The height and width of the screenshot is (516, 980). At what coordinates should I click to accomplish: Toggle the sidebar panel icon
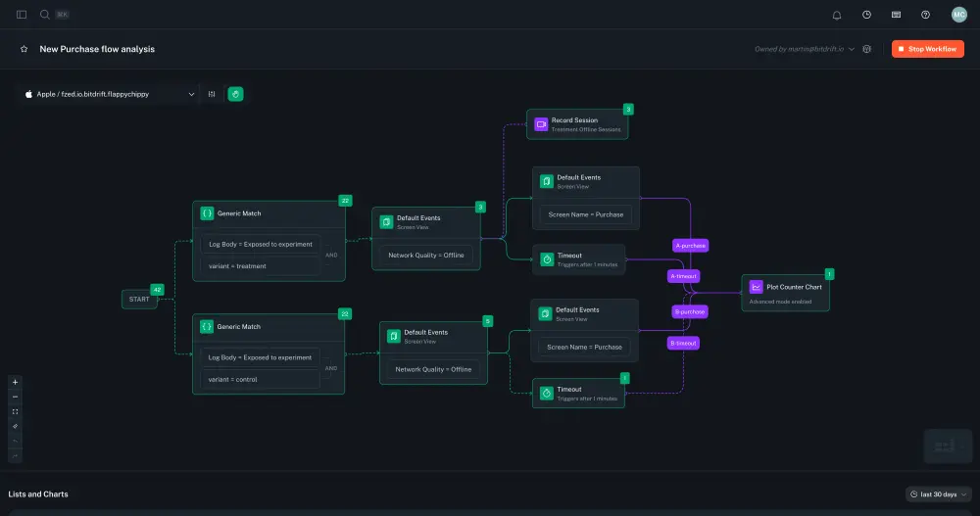click(x=22, y=15)
